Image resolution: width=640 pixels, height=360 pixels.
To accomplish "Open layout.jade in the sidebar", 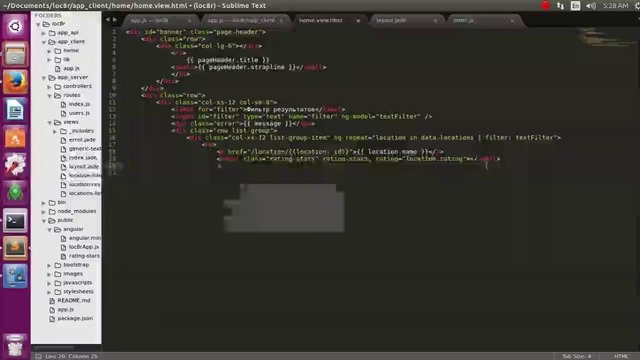I will click(84, 167).
